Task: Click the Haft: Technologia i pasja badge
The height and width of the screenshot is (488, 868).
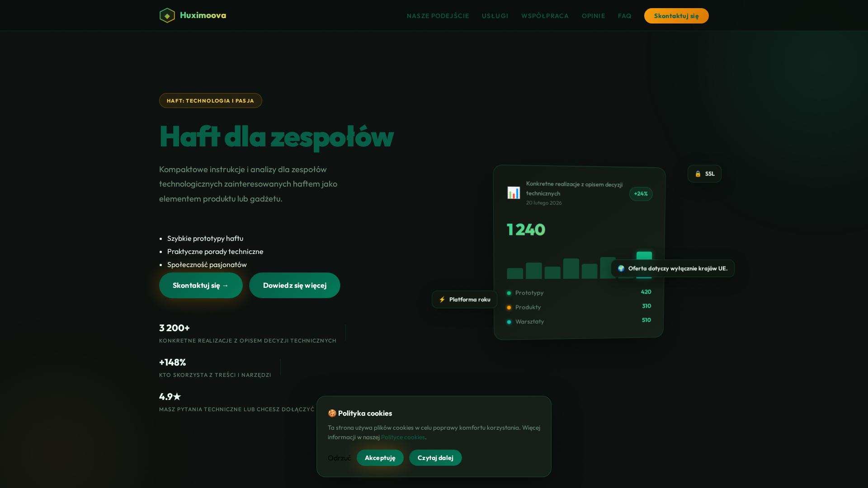Action: 211,101
